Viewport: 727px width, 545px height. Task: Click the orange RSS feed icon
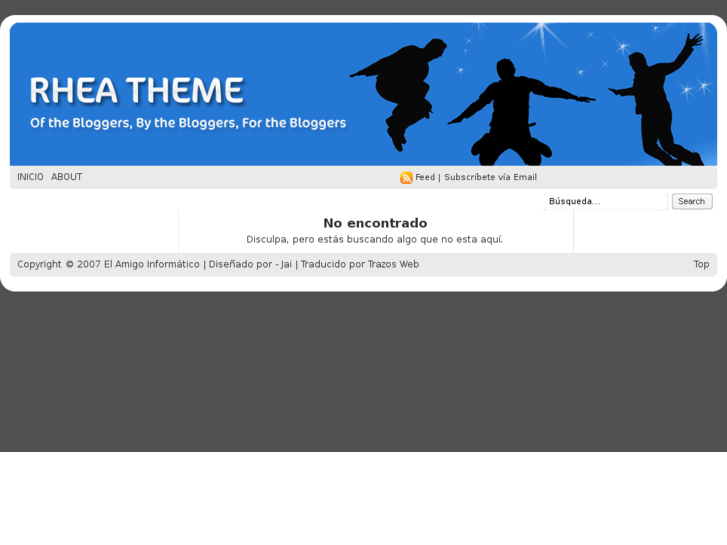[406, 178]
